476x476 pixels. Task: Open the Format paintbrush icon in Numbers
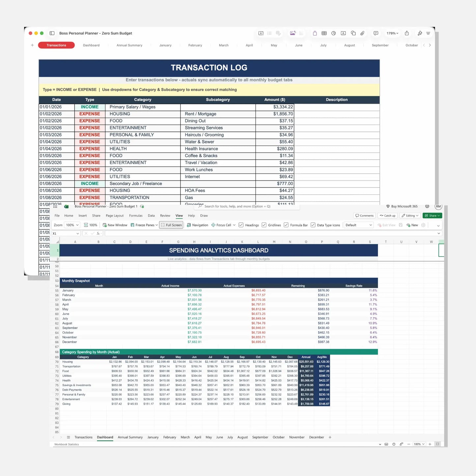(x=420, y=33)
